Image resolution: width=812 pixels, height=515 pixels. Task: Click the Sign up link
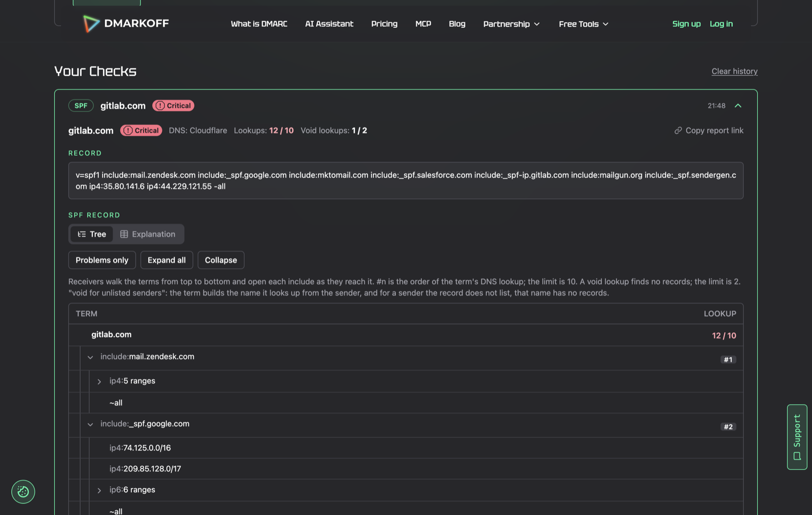click(x=686, y=24)
